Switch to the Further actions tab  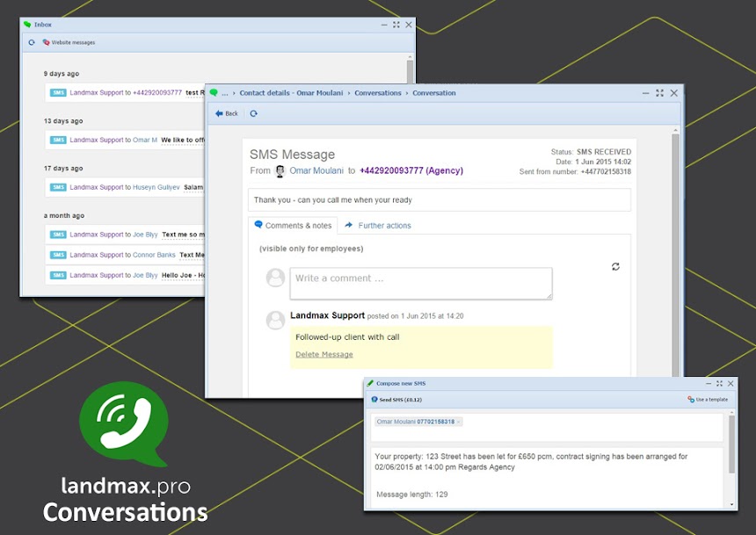[x=378, y=225]
